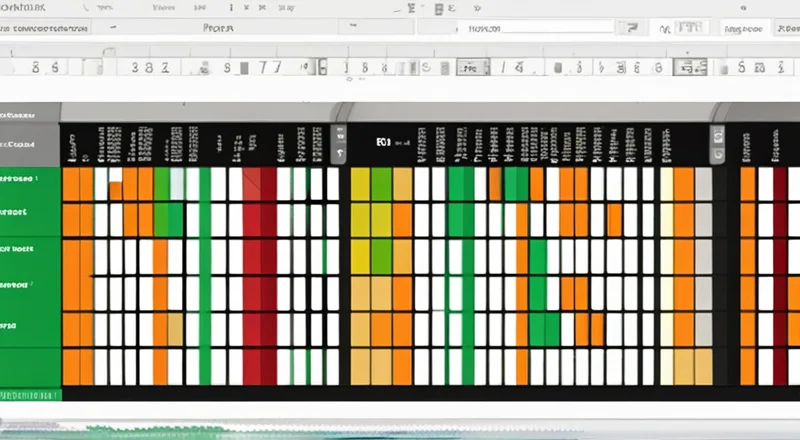Image resolution: width=800 pixels, height=440 pixels.
Task: Click the gray header label above the green rows
Action: click(30, 145)
